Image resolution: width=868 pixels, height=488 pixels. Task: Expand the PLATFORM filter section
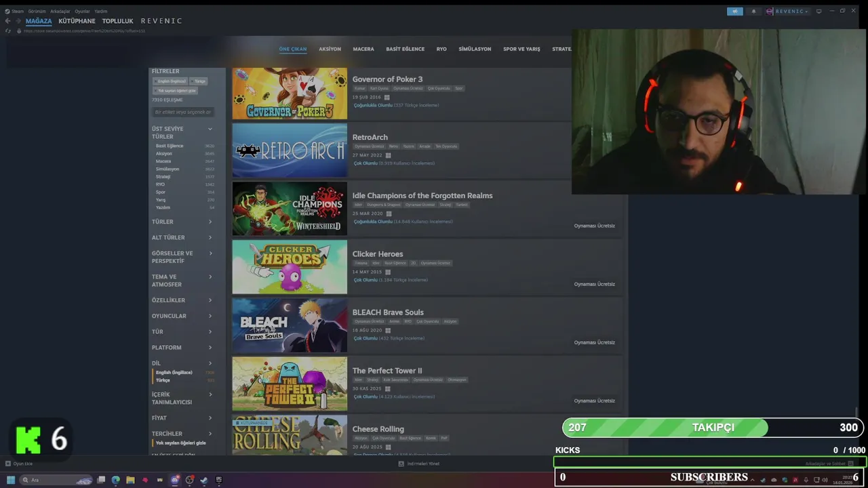click(x=182, y=347)
